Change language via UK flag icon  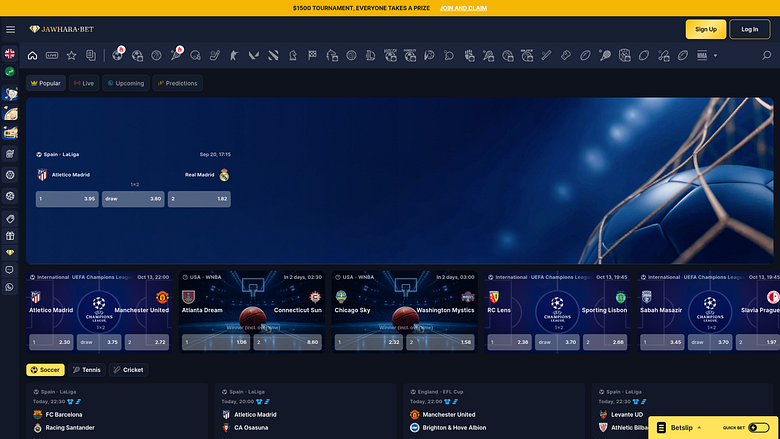tap(10, 53)
